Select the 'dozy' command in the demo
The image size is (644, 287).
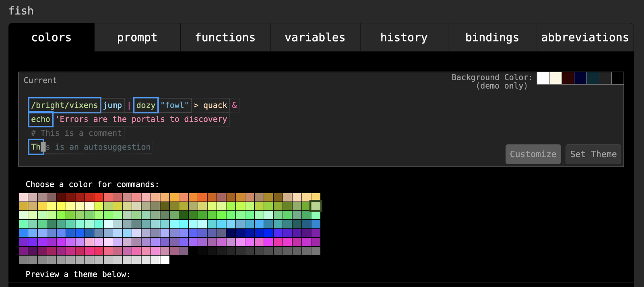pyautogui.click(x=146, y=105)
